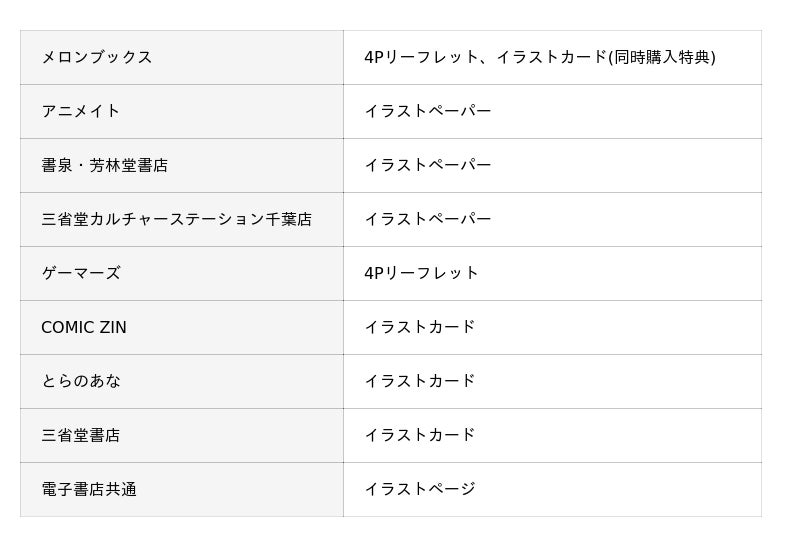Click the イラストページ bonus cell

point(420,489)
